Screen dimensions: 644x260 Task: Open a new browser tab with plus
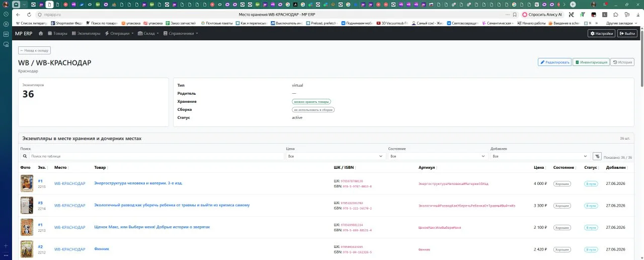click(573, 5)
